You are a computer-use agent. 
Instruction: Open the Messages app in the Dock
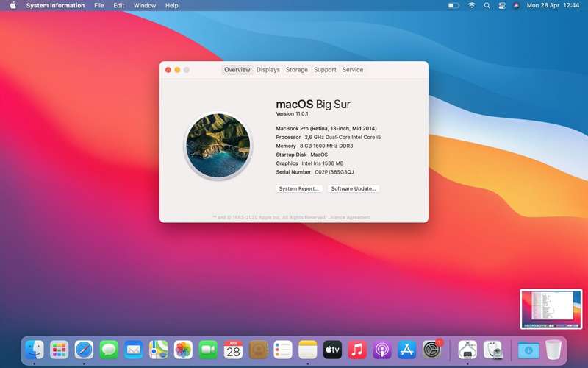click(109, 350)
